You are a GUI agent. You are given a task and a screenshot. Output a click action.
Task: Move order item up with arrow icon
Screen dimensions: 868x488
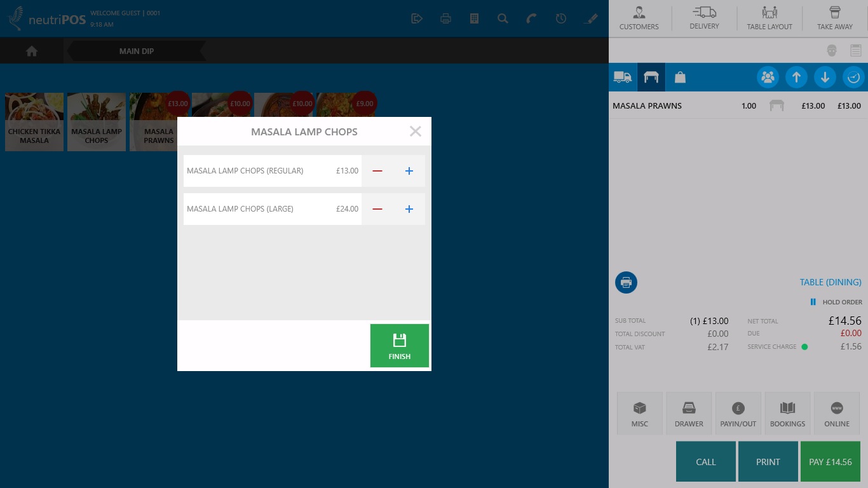796,77
